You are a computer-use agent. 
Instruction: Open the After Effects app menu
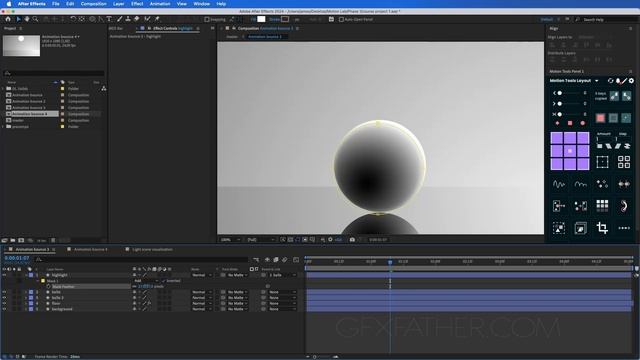(x=32, y=4)
